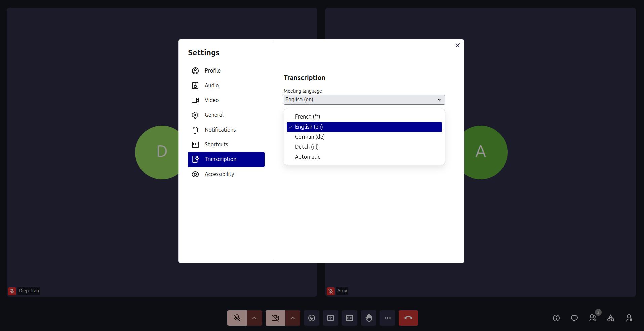
Task: Expand camera options chevron
Action: [x=293, y=318]
